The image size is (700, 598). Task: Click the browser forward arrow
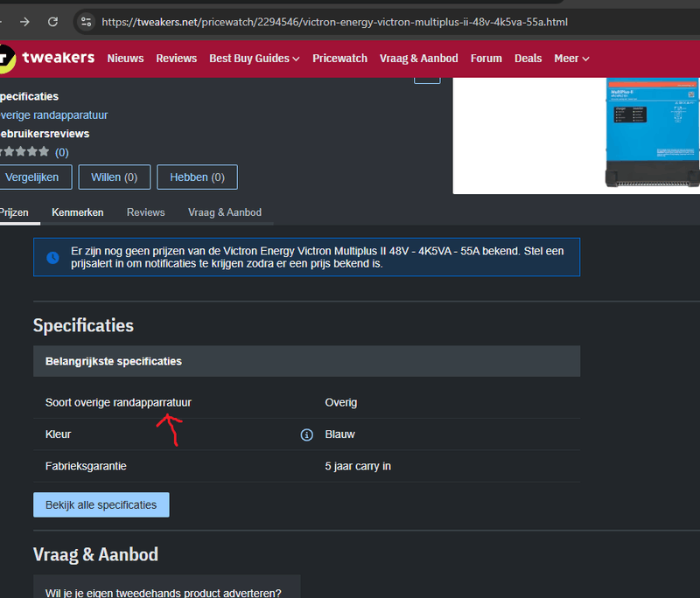24,22
